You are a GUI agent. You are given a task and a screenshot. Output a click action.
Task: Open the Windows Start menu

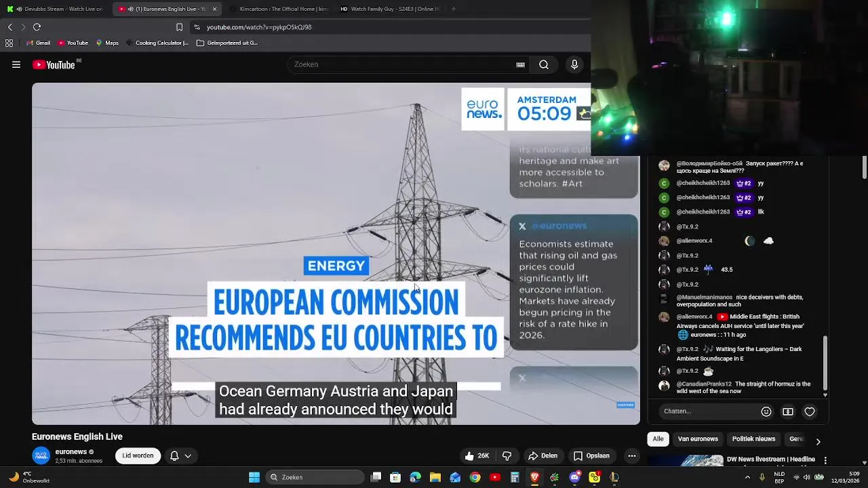[254, 477]
